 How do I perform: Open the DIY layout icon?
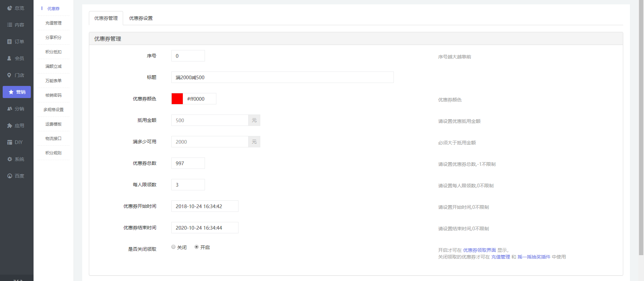coord(10,142)
